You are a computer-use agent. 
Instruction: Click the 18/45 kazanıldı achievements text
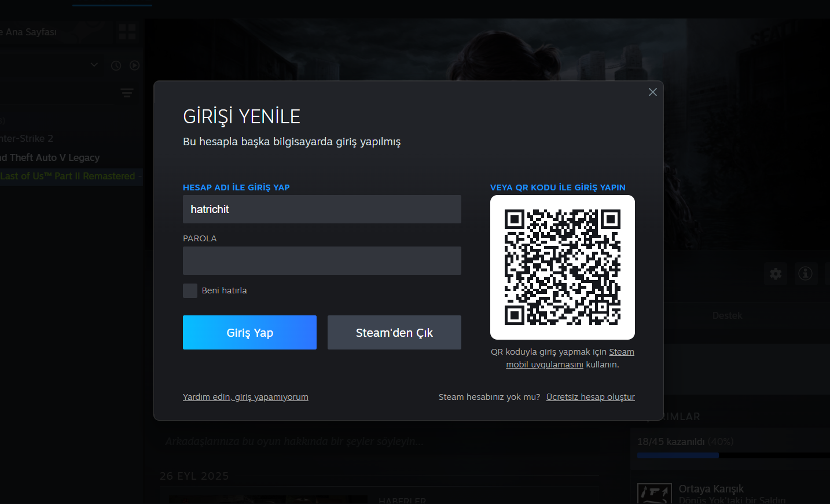671,442
